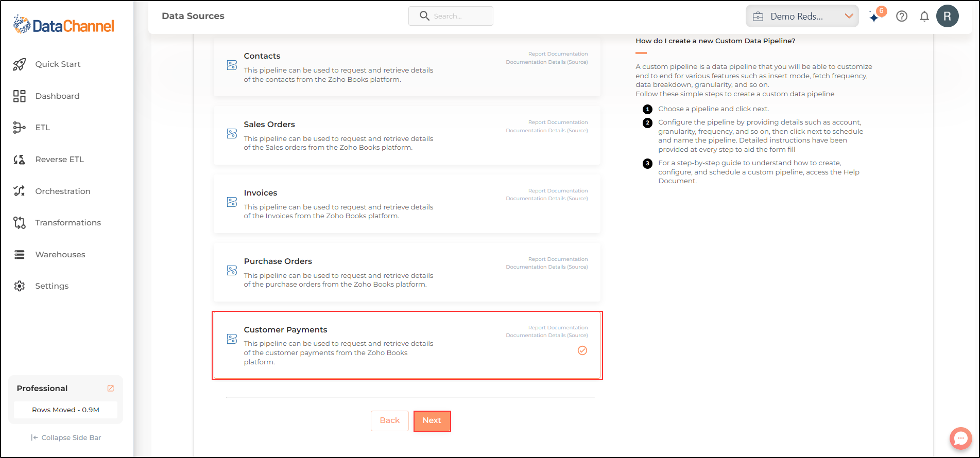Click the Rows Moved - 0.9M box

65,410
